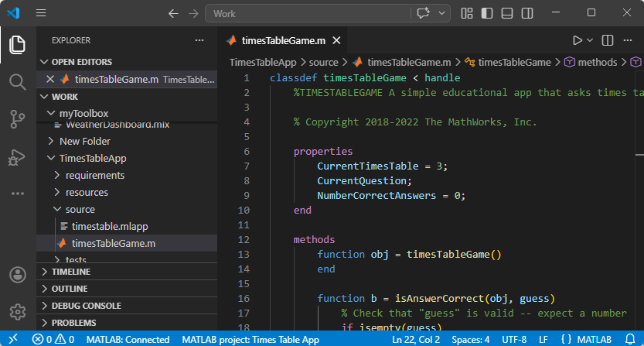Open remote window icon in status bar
The image size is (644, 346).
pyautogui.click(x=13, y=339)
